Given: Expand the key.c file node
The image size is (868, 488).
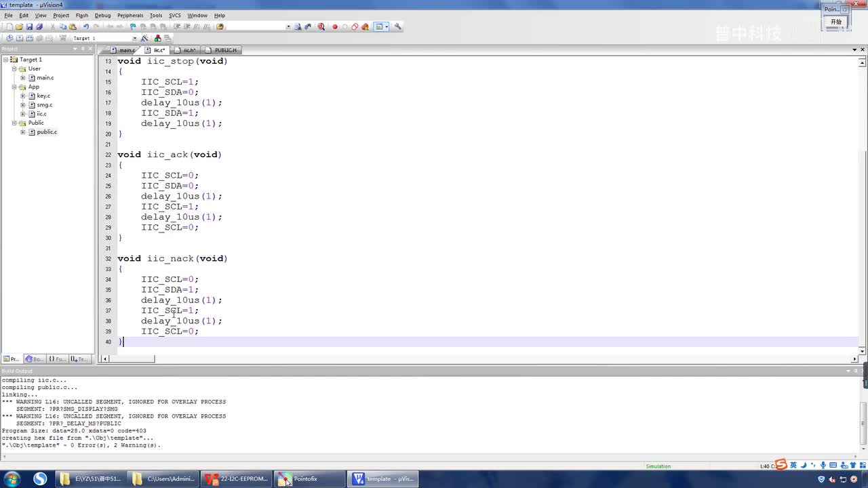Looking at the screenshot, I should tap(22, 96).
